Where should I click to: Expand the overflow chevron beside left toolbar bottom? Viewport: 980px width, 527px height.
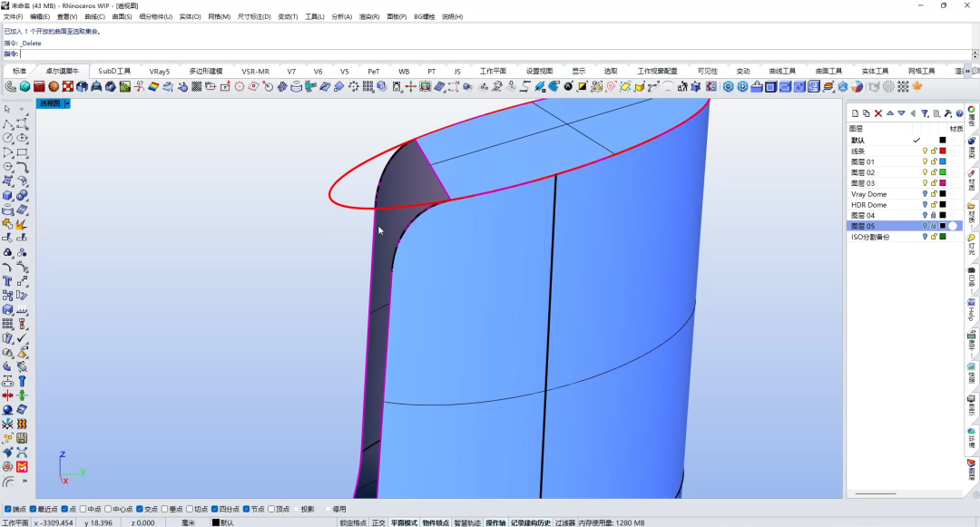pos(25,481)
